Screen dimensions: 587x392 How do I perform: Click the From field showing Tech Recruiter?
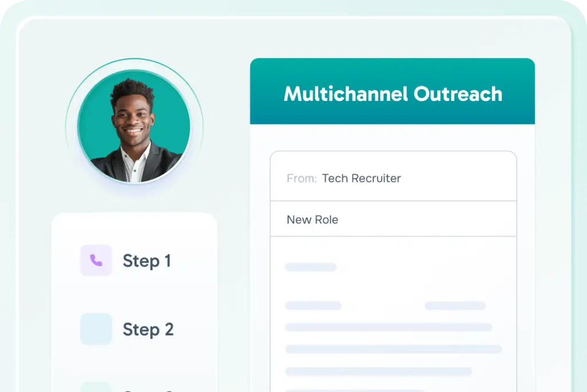[x=393, y=177]
